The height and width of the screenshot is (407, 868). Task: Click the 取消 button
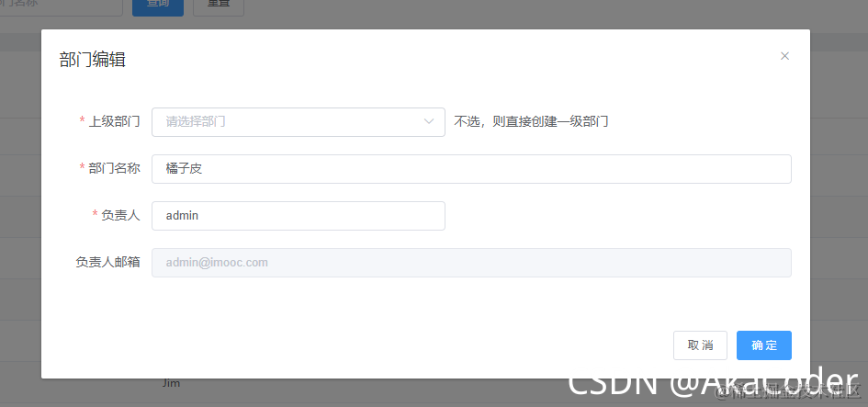click(700, 345)
